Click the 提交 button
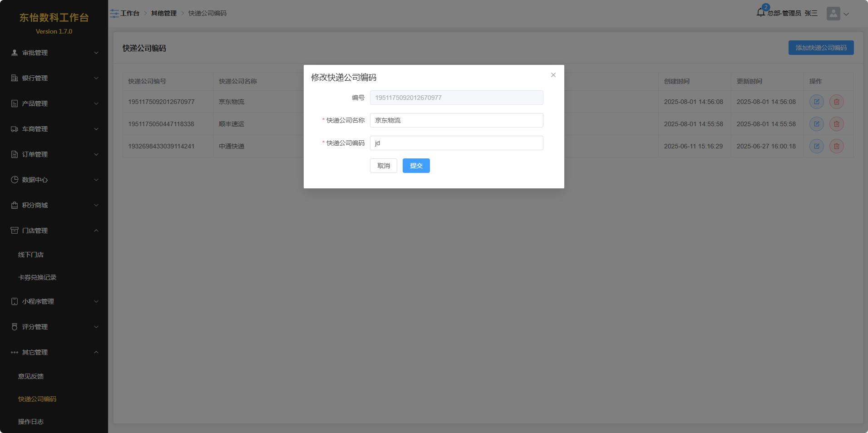868x433 pixels. pyautogui.click(x=416, y=166)
